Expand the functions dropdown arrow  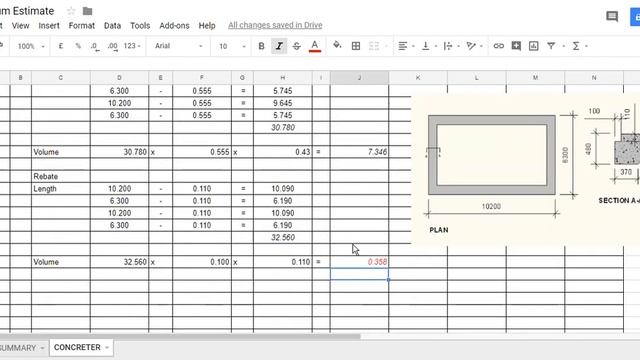[x=587, y=46]
